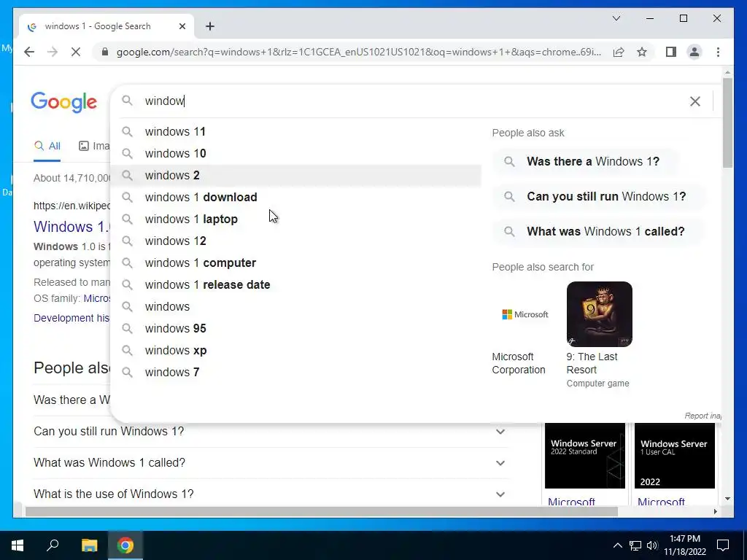Choose the plain 'windows' suggestion
The height and width of the screenshot is (560, 747).
295,307
